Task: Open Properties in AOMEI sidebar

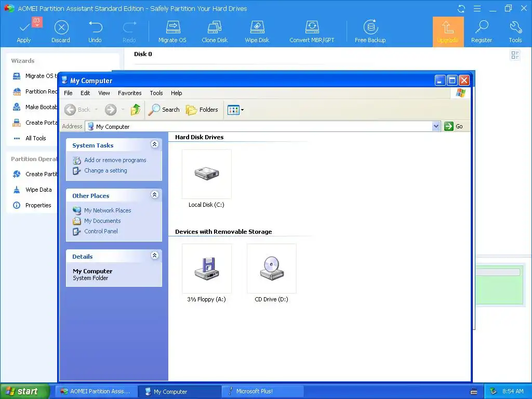Action: pyautogui.click(x=32, y=205)
